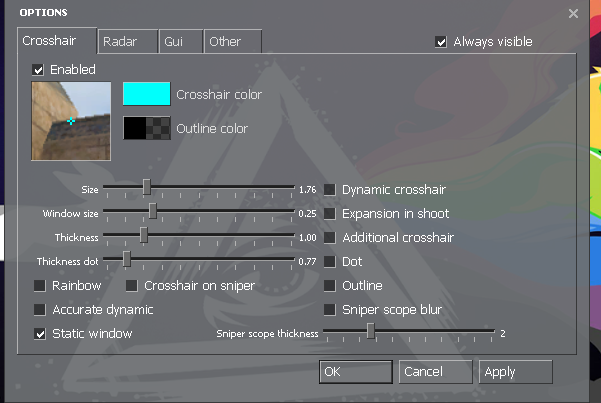Toggle the Always visible checkbox
Screen dimensions: 601x403
click(441, 42)
